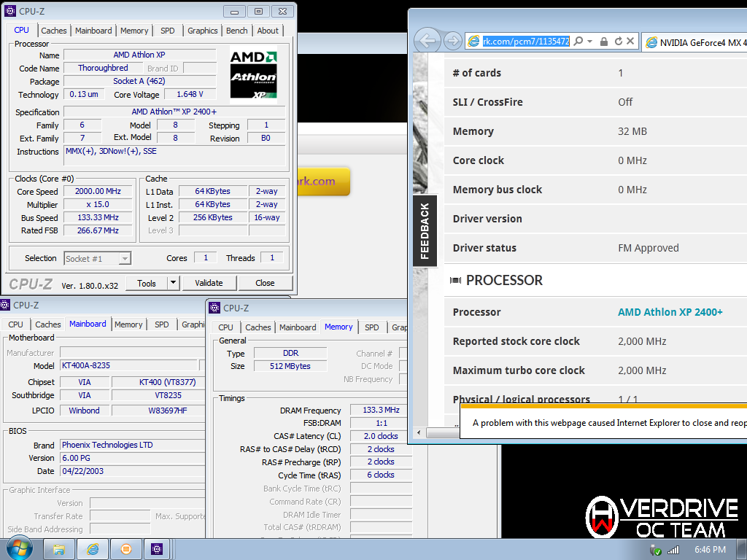The image size is (747, 560).
Task: Click the Driver status FM Approved value
Action: coord(648,248)
